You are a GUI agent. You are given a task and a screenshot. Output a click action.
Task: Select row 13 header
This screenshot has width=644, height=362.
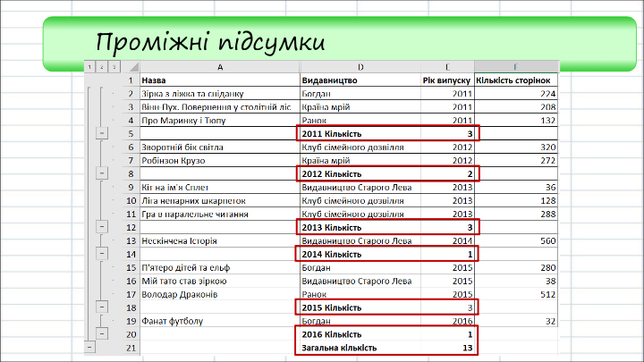tap(130, 240)
